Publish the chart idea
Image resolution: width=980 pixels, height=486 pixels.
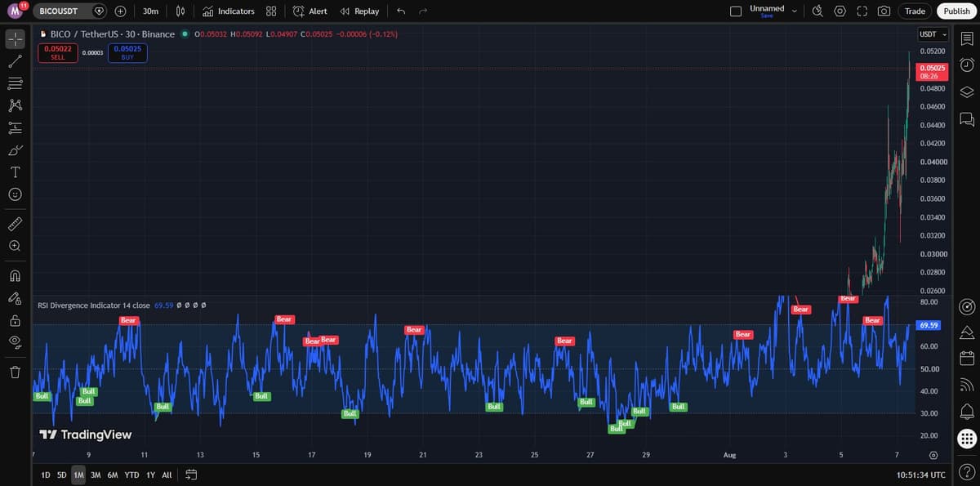pyautogui.click(x=957, y=11)
